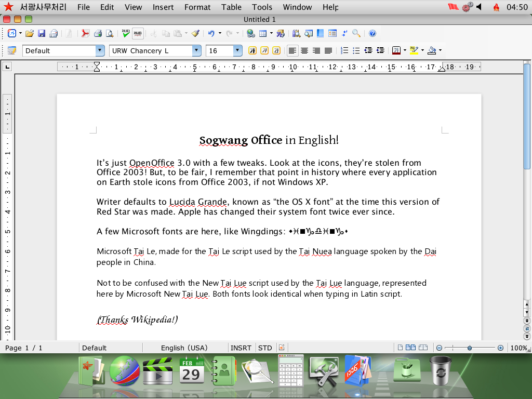Open Find & Replace with binoculars icon
The width and height of the screenshot is (532, 399).
[x=297, y=33]
